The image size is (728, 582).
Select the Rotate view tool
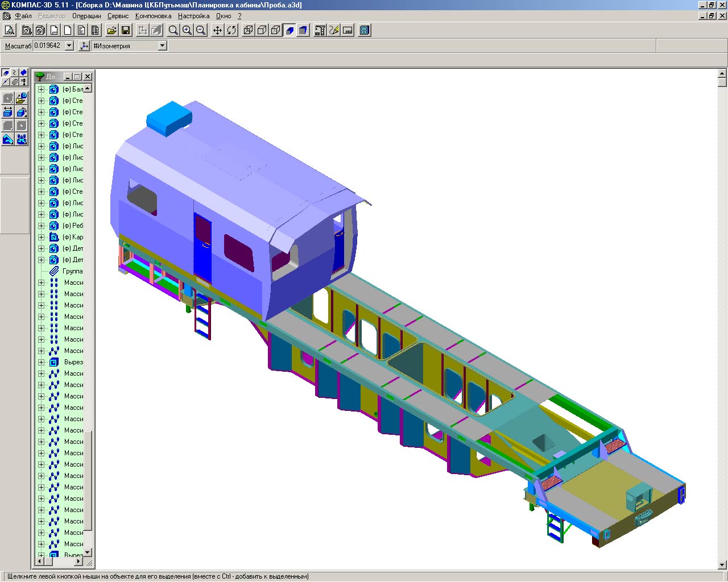click(231, 30)
